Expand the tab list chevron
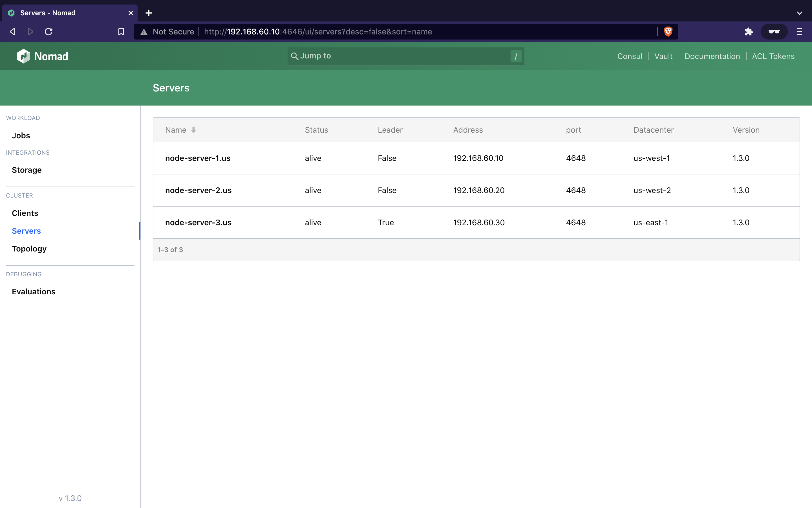This screenshot has height=508, width=812. (800, 13)
